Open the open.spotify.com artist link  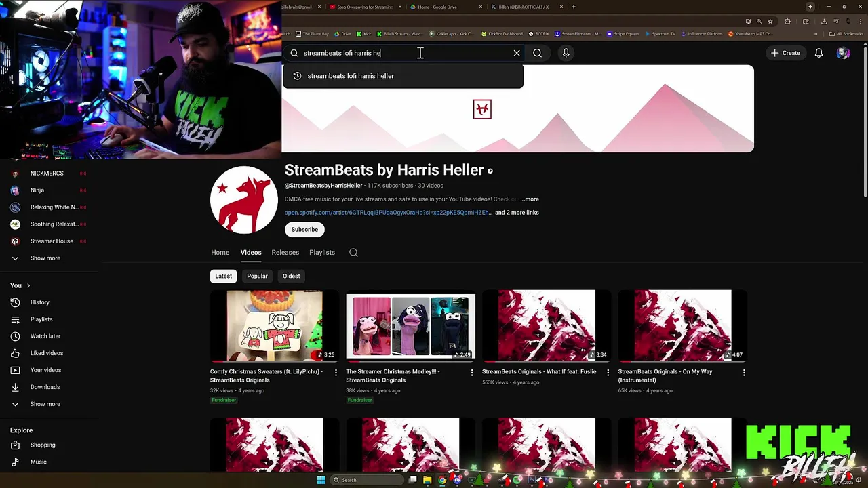coord(388,213)
